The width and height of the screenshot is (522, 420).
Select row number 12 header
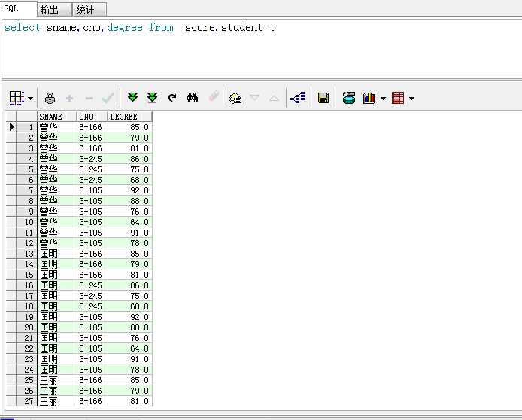(x=26, y=243)
